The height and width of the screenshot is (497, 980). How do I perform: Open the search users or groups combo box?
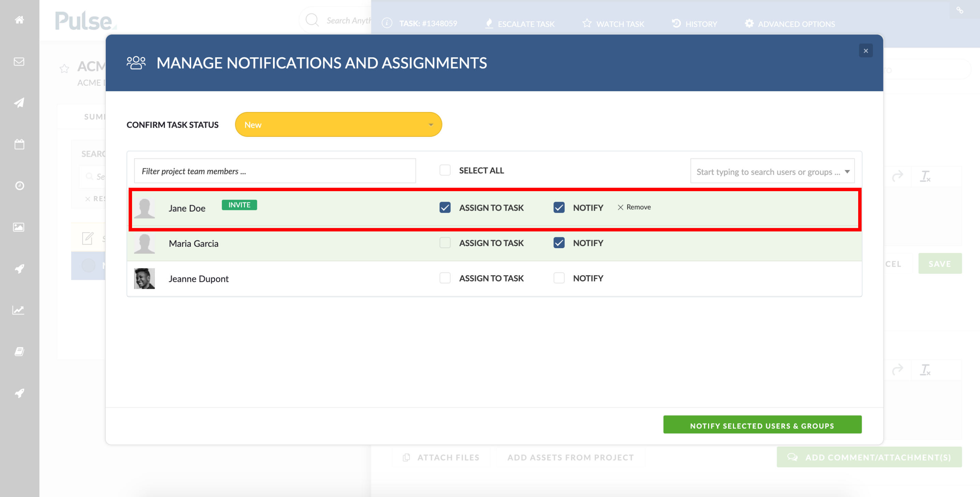[772, 172]
